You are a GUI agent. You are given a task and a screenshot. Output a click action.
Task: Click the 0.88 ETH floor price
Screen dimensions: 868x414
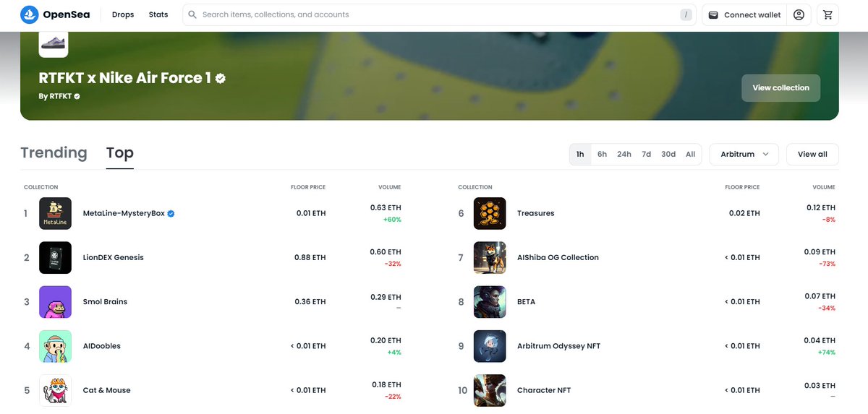pos(310,257)
